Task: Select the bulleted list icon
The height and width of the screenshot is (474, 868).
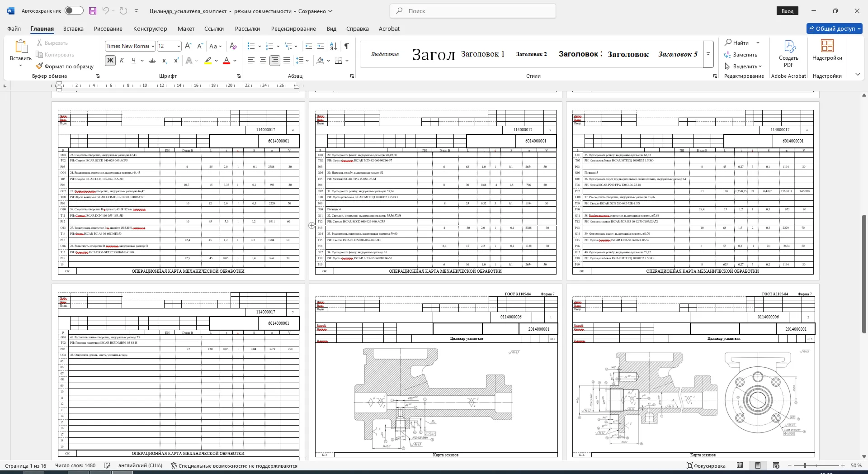Action: pyautogui.click(x=251, y=46)
